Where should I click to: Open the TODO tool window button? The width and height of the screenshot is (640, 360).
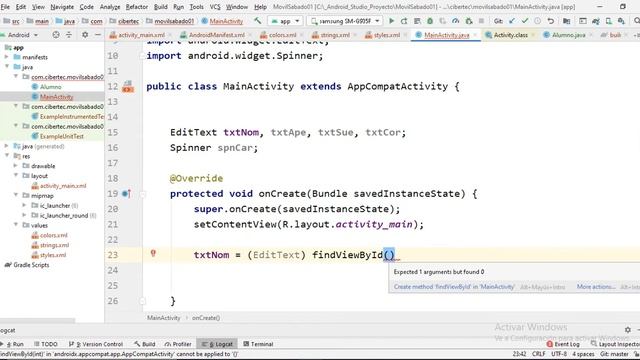click(46, 344)
